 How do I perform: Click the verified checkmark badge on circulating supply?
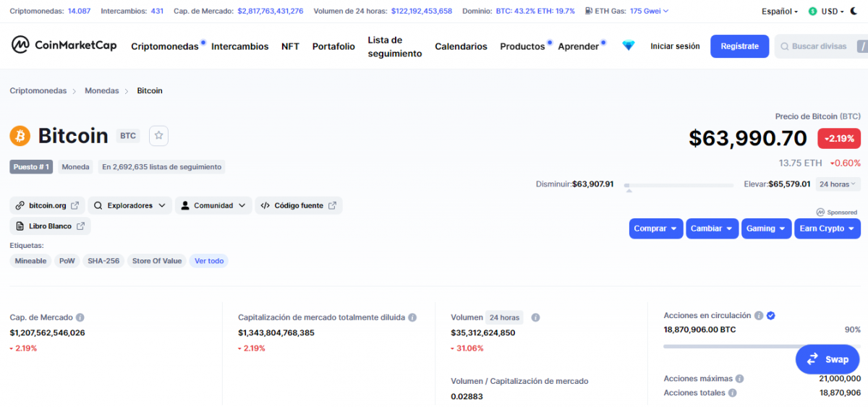click(771, 316)
